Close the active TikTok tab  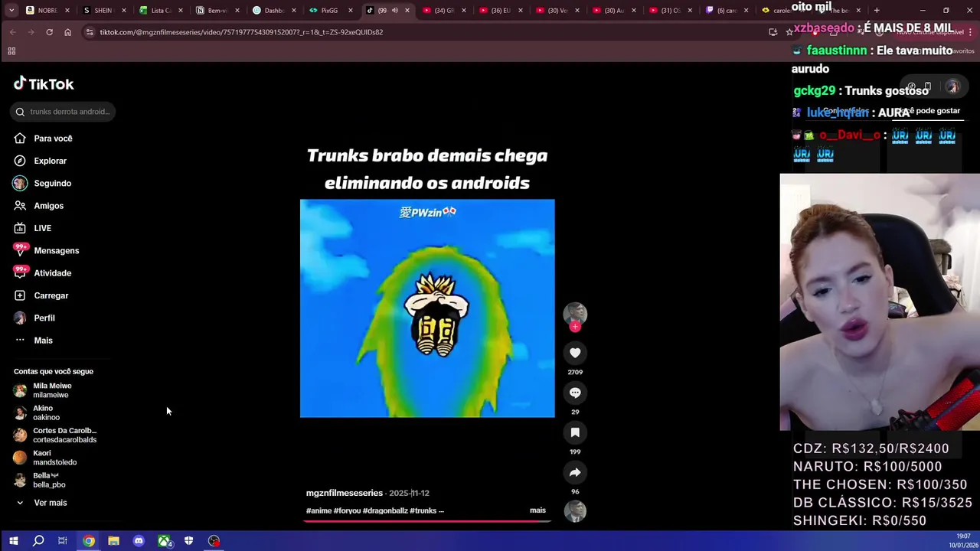407,11
